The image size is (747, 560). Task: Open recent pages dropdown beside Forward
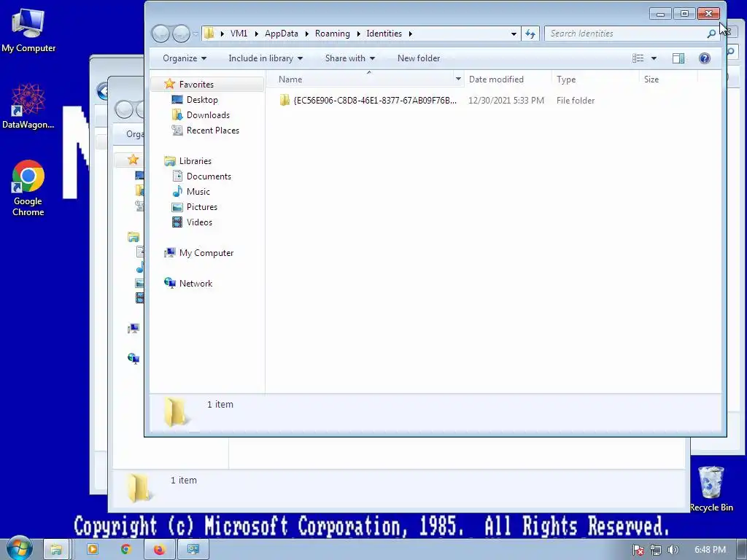196,34
